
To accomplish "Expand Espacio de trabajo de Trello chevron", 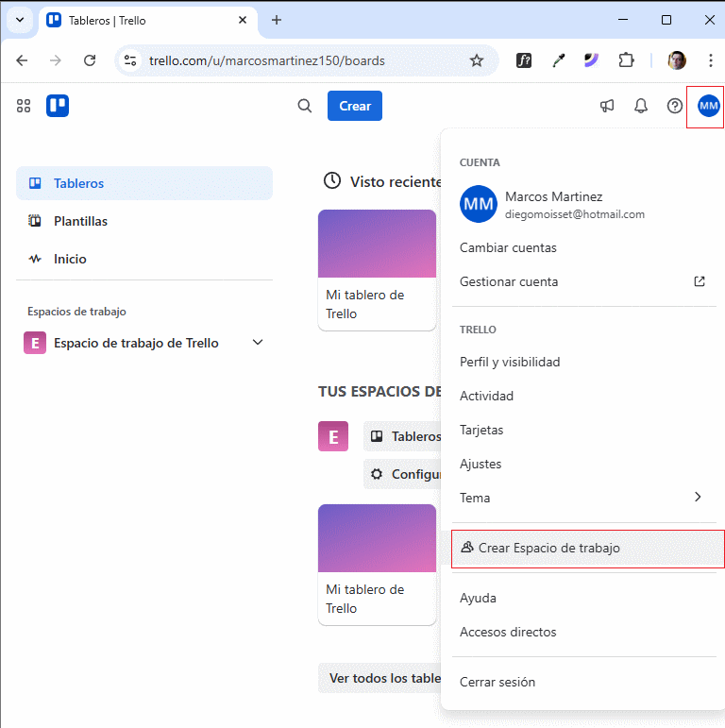I will pyautogui.click(x=258, y=343).
